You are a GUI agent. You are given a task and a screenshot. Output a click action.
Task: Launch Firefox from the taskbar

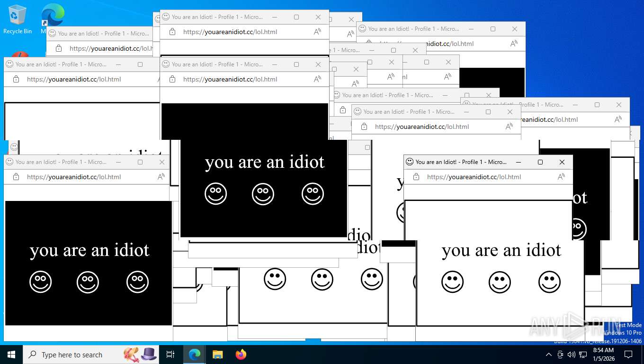[241, 355]
